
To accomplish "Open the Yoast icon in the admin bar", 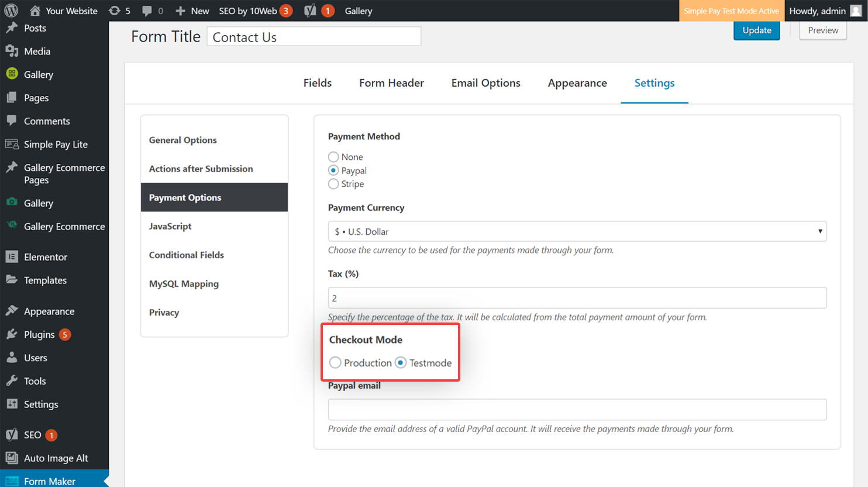I will (x=310, y=11).
